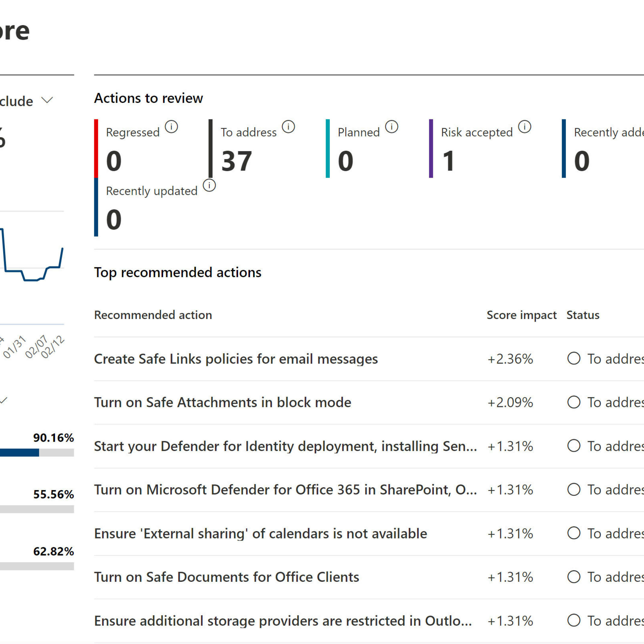Select status circle for Safe Attachments row
The height and width of the screenshot is (644, 644).
(x=574, y=402)
